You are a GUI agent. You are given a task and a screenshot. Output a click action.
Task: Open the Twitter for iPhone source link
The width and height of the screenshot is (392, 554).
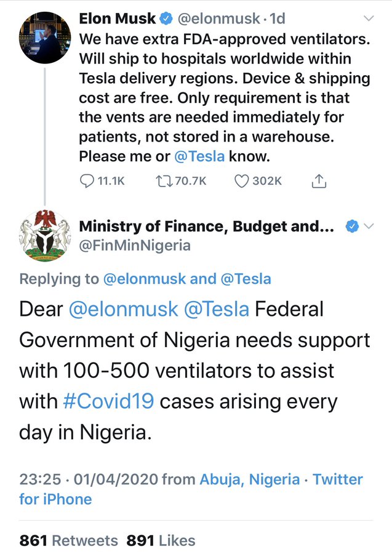(191, 489)
